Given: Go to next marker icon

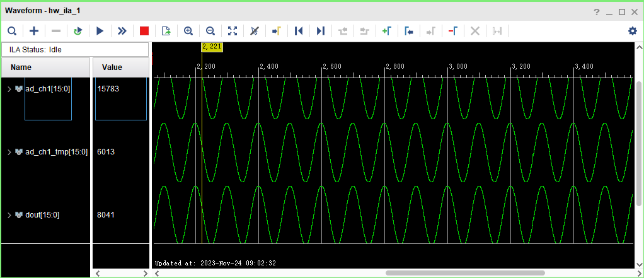Looking at the screenshot, I should [431, 31].
